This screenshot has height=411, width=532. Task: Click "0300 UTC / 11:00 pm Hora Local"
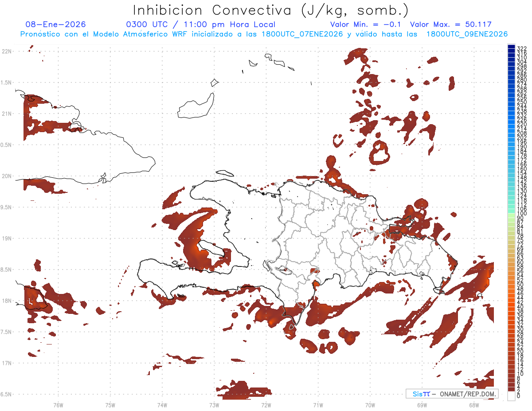pos(201,24)
